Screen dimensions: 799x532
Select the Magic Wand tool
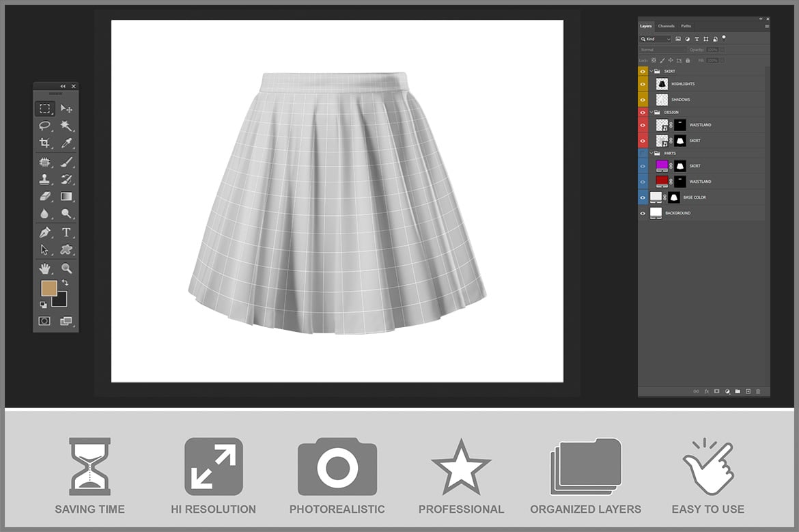(x=66, y=126)
